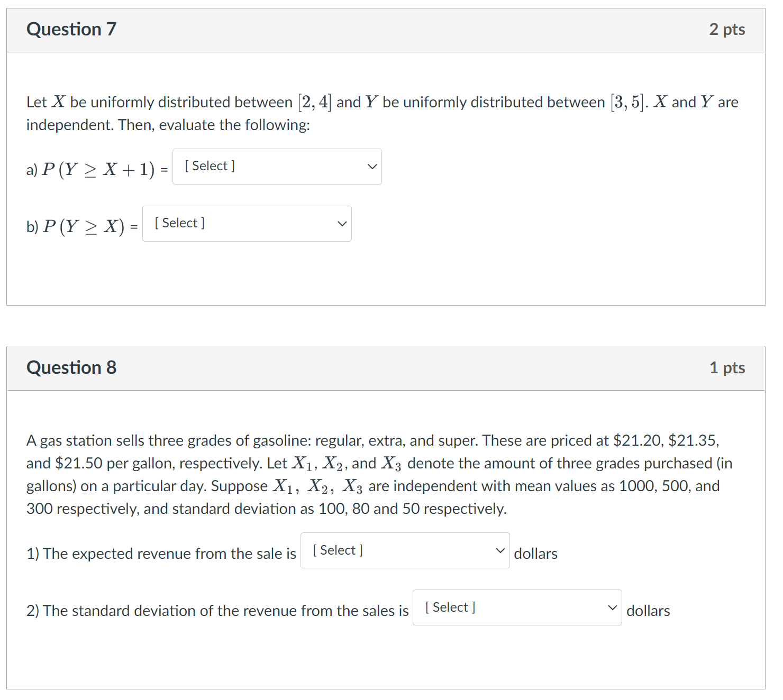
Task: Click the 1 pts label on Question 8
Action: click(727, 367)
